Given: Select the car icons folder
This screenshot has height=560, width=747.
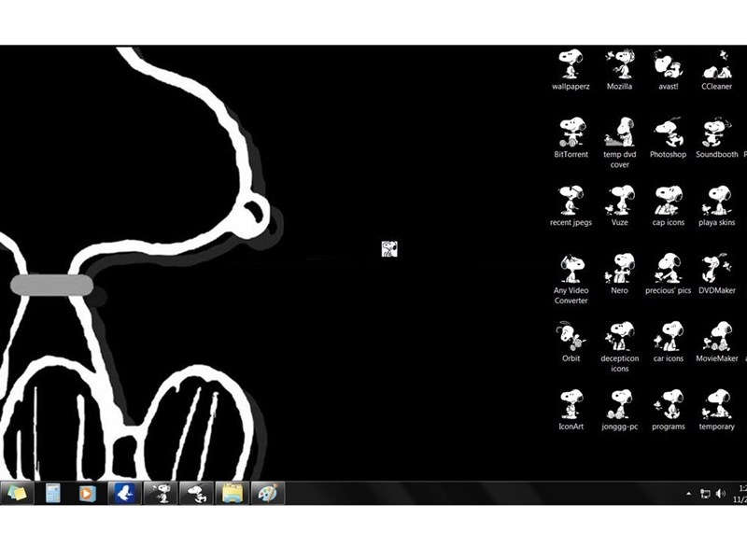Looking at the screenshot, I should tap(668, 342).
